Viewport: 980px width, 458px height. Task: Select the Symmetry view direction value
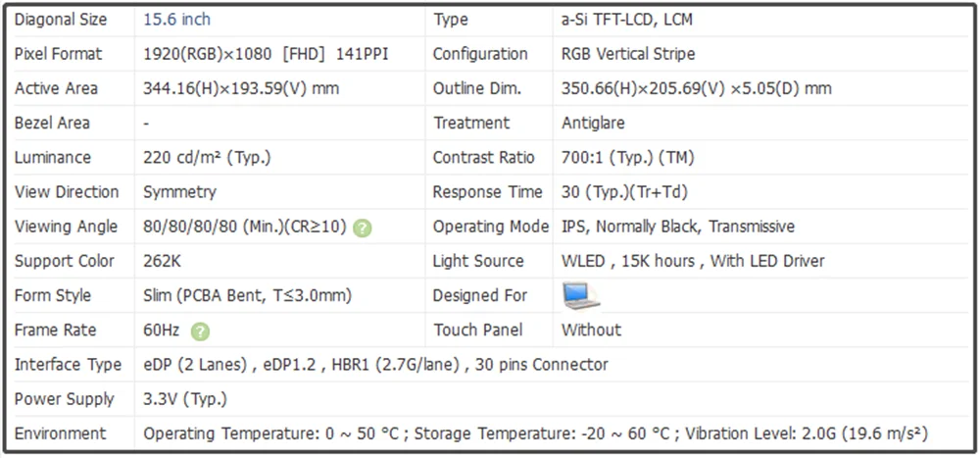[180, 192]
